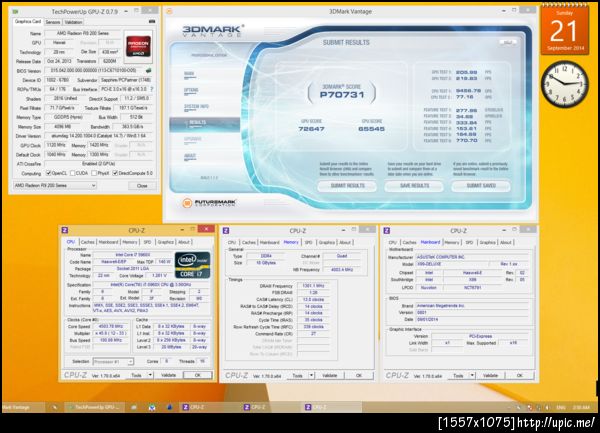Open the Processor #1 selection dropdown

click(x=113, y=361)
